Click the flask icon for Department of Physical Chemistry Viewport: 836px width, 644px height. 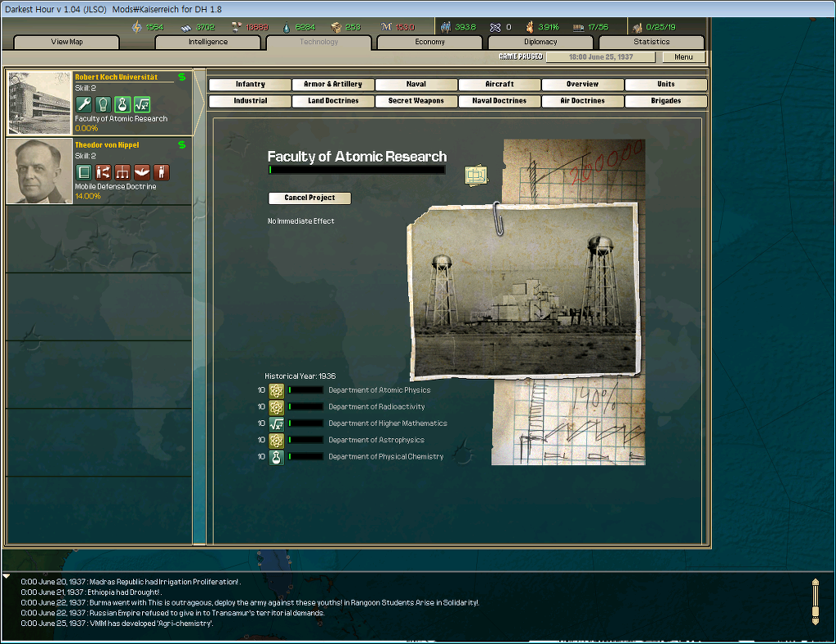click(x=277, y=457)
